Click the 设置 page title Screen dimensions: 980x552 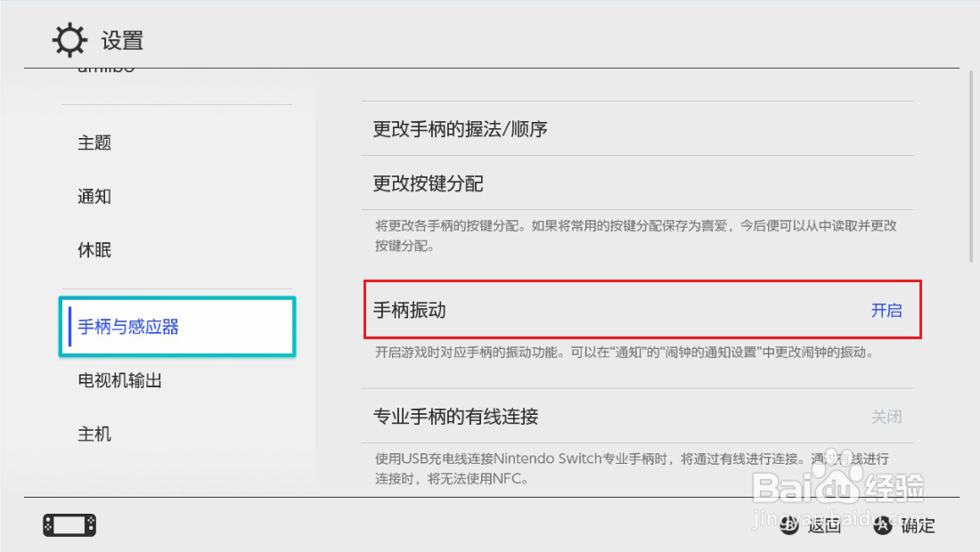(x=122, y=41)
